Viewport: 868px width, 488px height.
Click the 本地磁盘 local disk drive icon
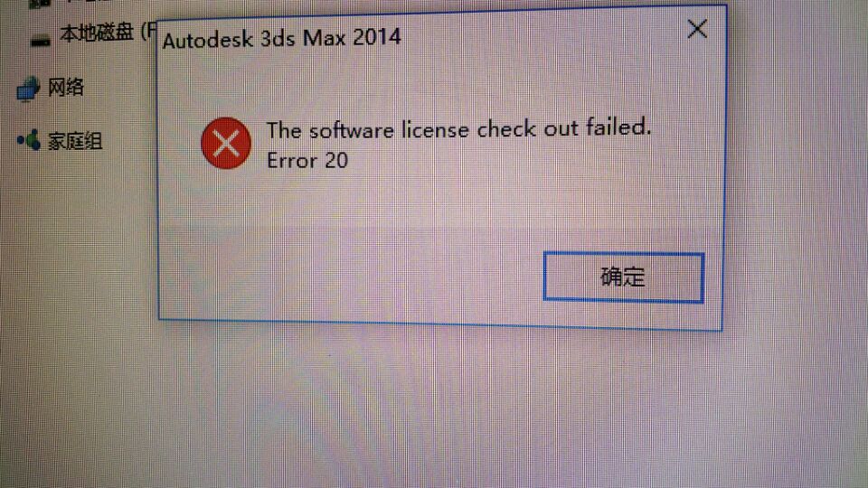click(x=40, y=41)
